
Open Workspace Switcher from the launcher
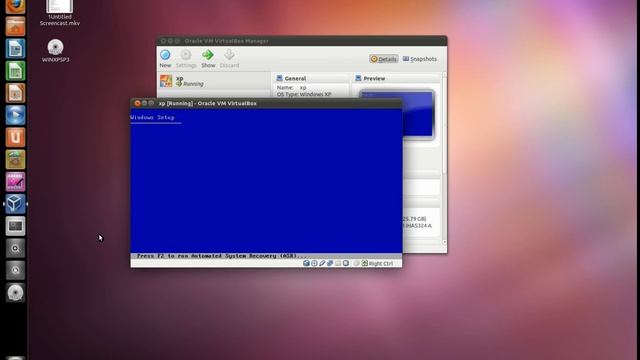point(16,226)
